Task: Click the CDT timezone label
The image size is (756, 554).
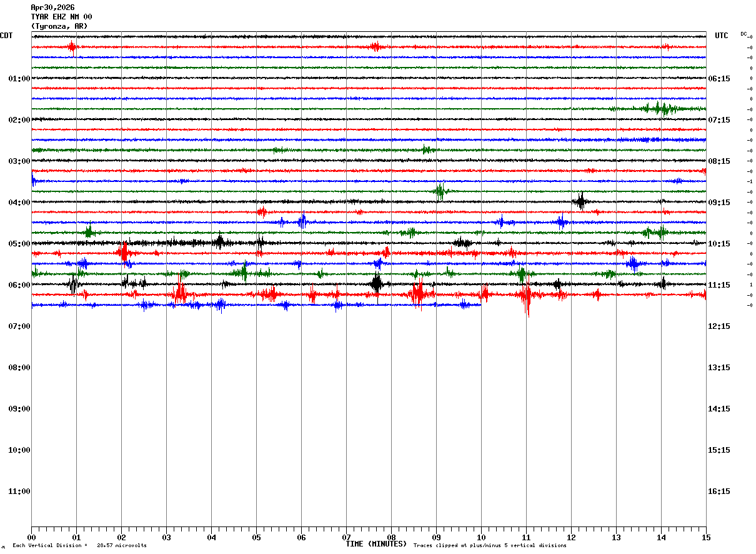Action: coord(6,36)
